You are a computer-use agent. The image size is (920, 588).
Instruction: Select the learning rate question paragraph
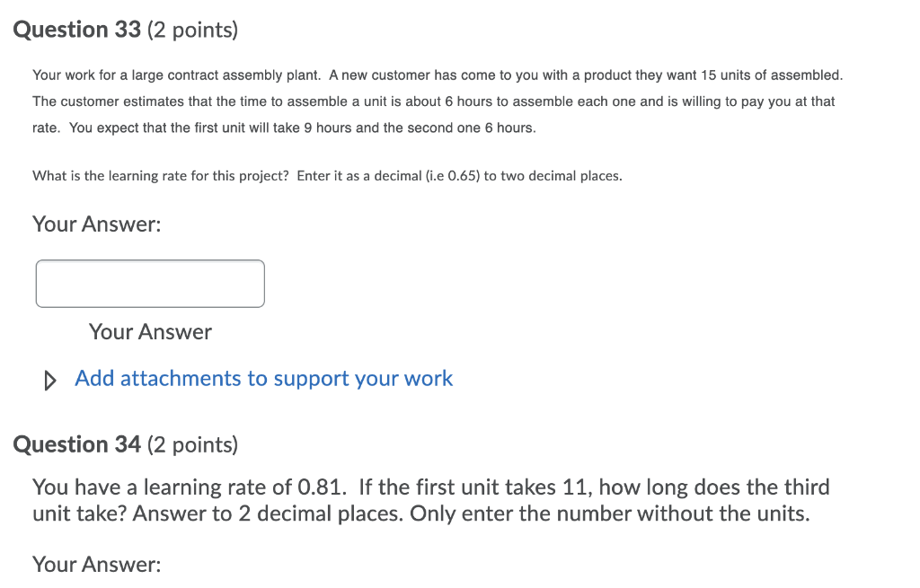(327, 175)
